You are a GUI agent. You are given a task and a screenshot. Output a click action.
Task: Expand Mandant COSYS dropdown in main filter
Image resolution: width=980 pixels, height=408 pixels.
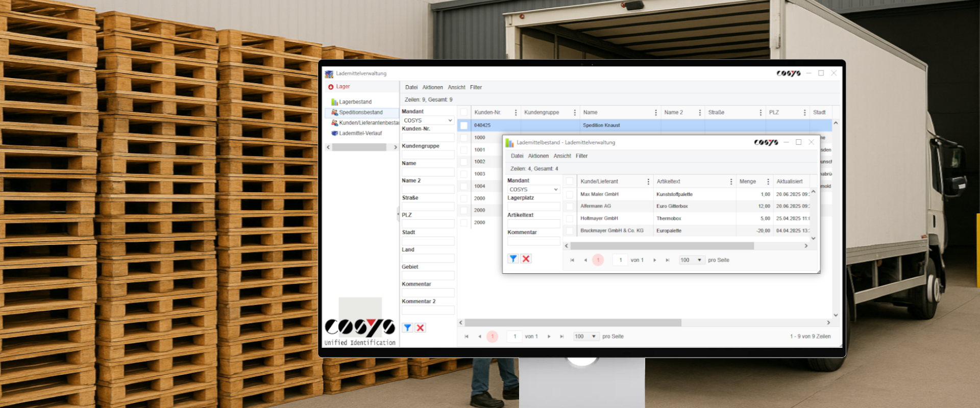pyautogui.click(x=428, y=120)
